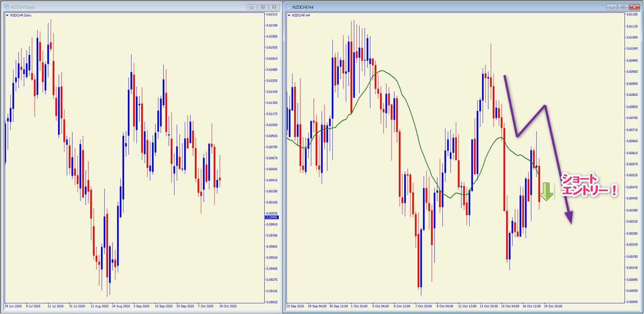The width and height of the screenshot is (644, 314).
Task: Click the NZDCHF,Daily title bar text
Action: (23, 7)
